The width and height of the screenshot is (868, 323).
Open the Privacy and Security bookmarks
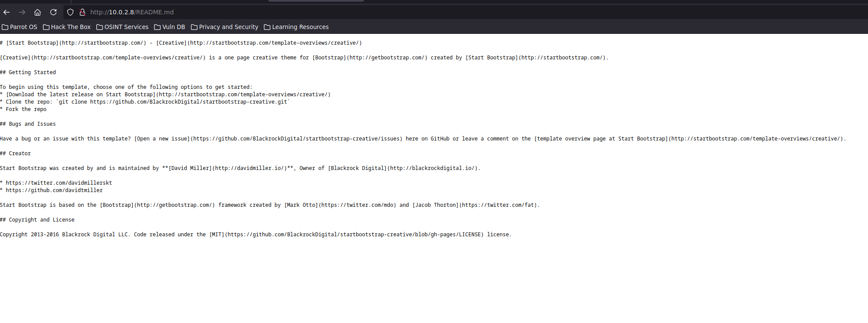[225, 27]
